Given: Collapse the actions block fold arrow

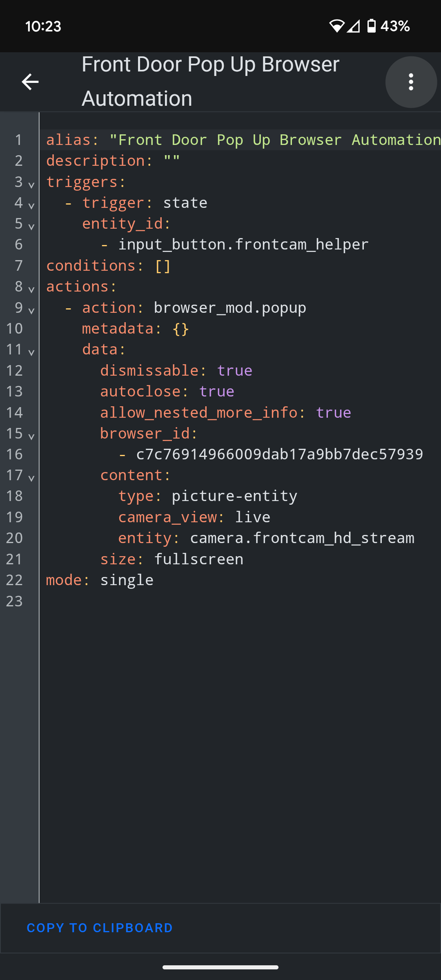Looking at the screenshot, I should (x=31, y=290).
